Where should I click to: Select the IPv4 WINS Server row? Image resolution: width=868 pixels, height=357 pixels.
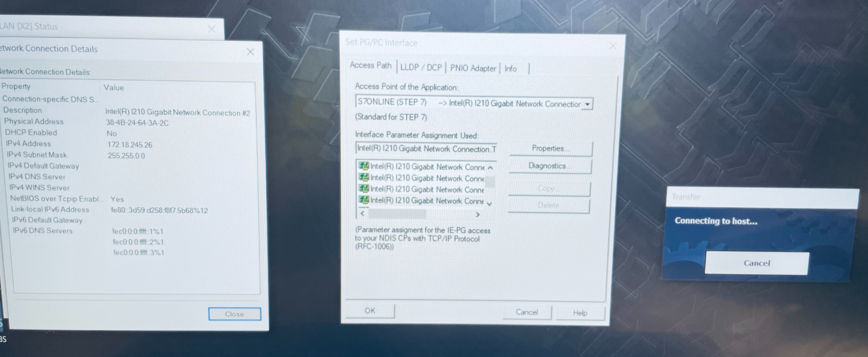coord(131,188)
